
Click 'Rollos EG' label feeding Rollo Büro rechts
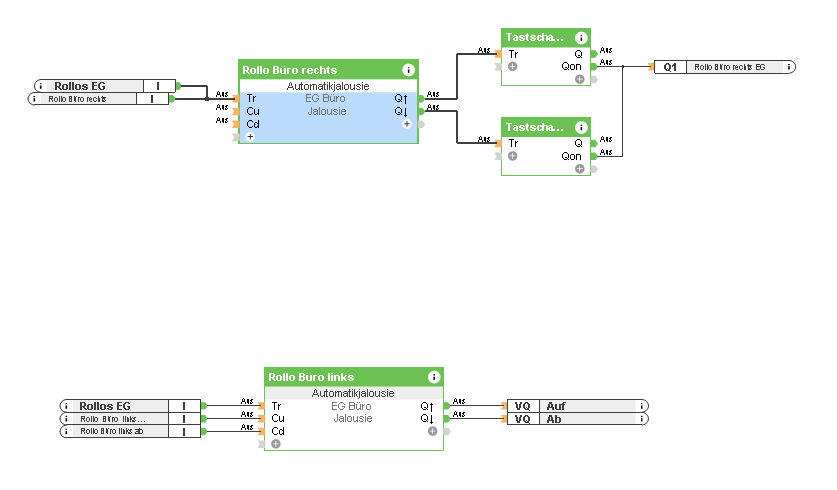(80, 86)
